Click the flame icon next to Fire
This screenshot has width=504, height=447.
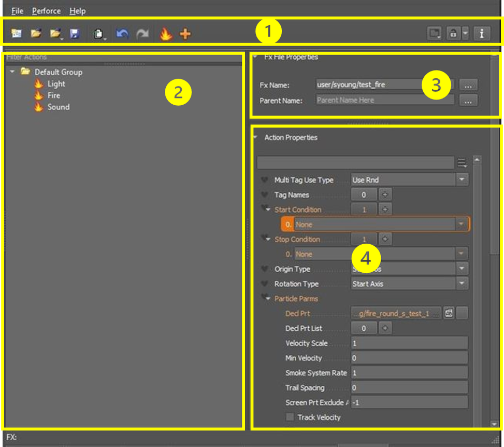pyautogui.click(x=38, y=95)
